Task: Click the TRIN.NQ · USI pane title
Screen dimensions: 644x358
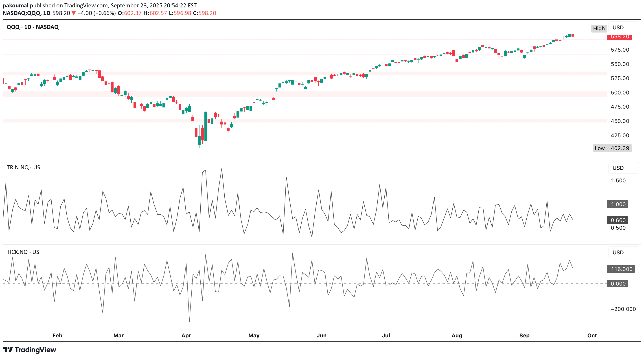Action: point(24,167)
